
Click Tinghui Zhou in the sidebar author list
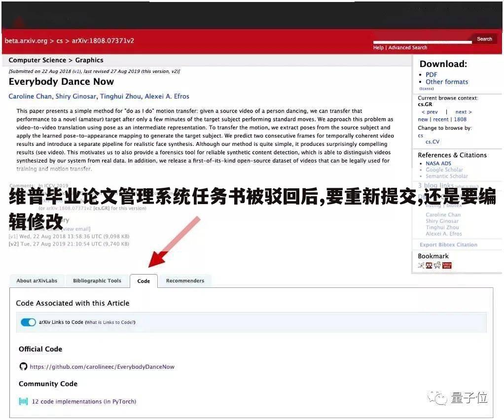(x=442, y=227)
